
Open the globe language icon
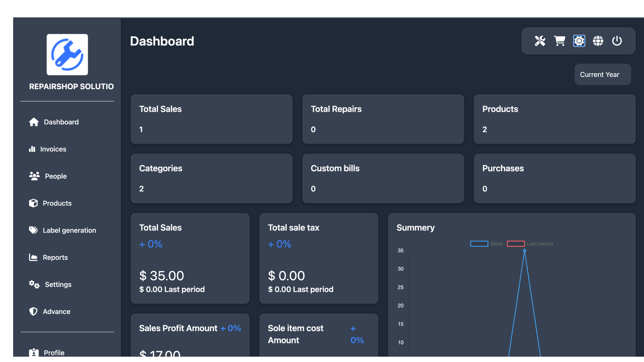click(598, 41)
